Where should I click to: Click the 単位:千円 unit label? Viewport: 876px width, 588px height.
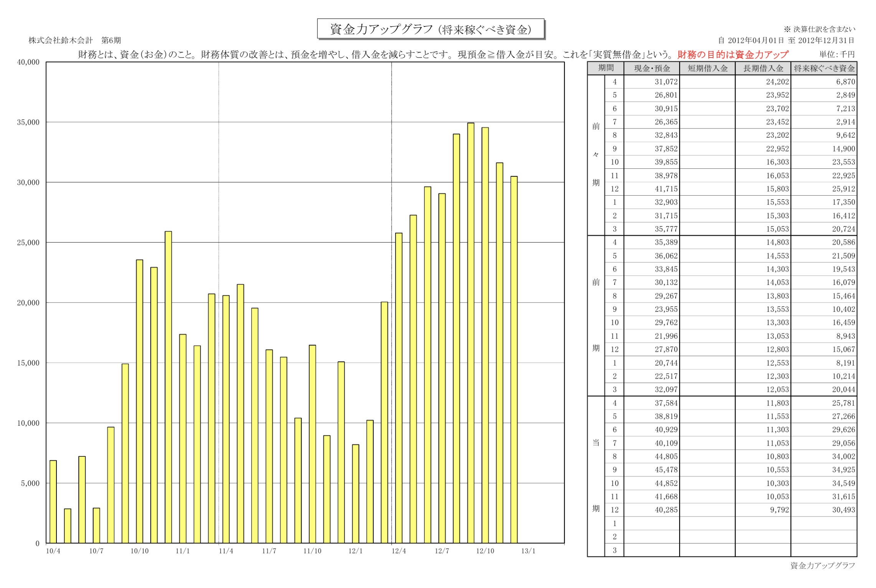836,54
